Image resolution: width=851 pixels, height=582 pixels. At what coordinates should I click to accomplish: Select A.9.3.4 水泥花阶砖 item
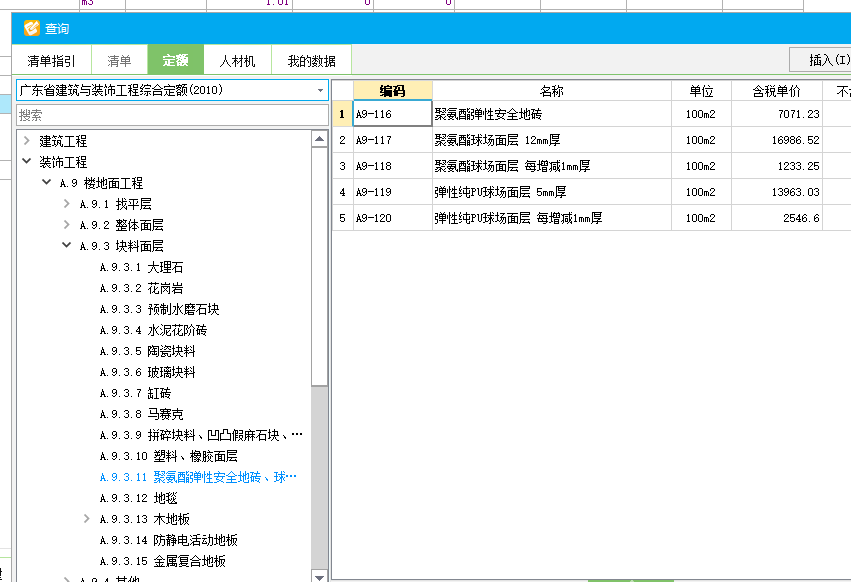tap(154, 330)
